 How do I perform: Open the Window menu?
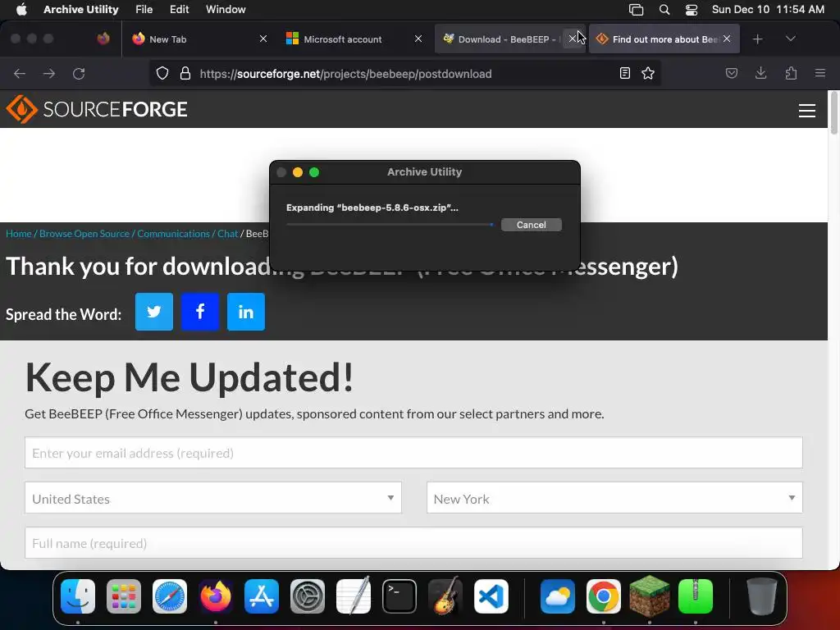(226, 9)
